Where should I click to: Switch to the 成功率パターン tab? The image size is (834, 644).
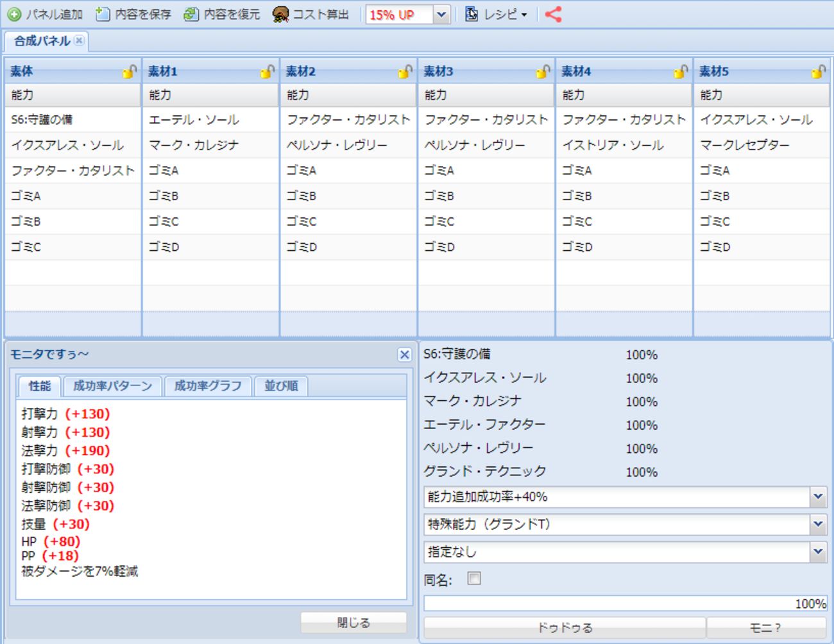click(x=112, y=386)
